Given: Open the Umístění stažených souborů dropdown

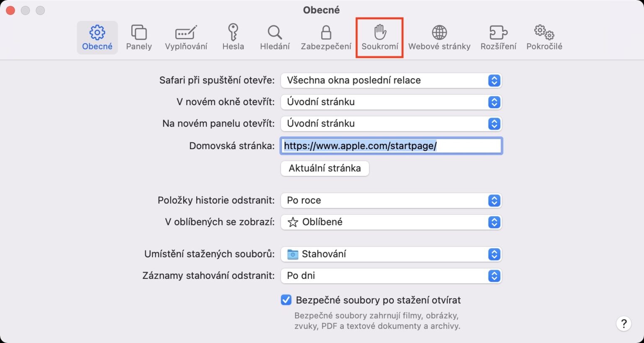Looking at the screenshot, I should pyautogui.click(x=391, y=254).
